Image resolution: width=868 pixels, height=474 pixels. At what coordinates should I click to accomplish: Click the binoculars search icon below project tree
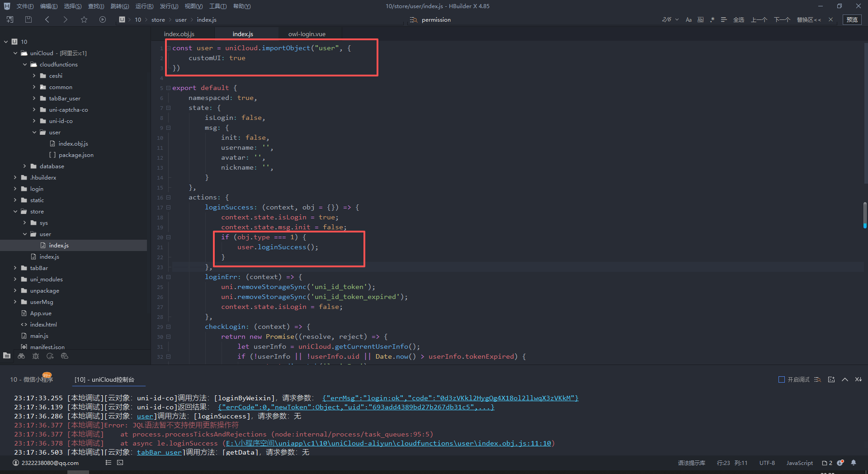point(21,356)
